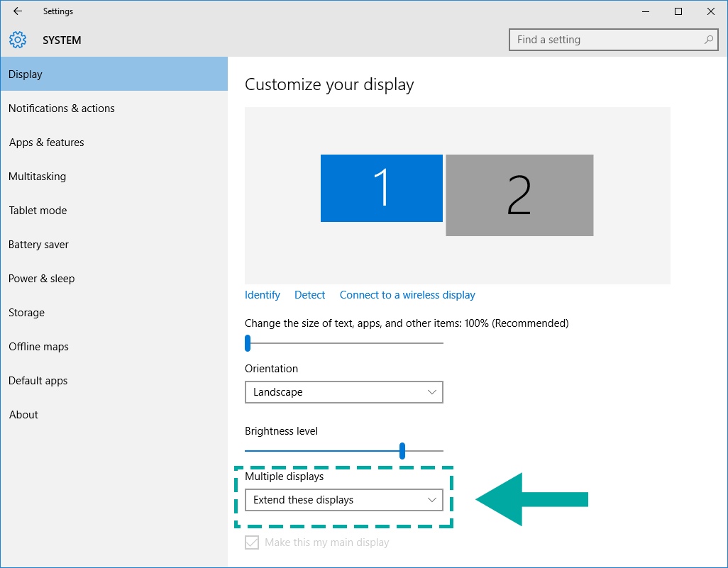Focus the Find a setting search box
The width and height of the screenshot is (728, 568).
(607, 40)
